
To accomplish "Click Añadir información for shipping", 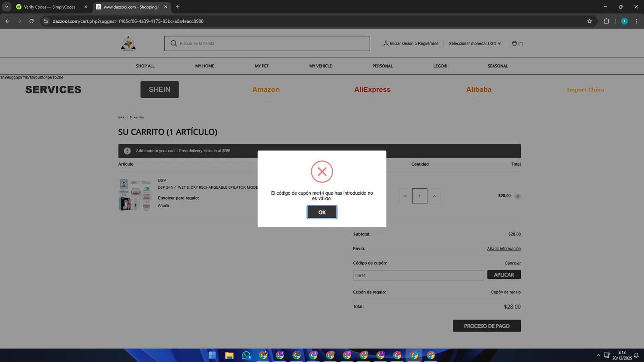I will coord(504,249).
